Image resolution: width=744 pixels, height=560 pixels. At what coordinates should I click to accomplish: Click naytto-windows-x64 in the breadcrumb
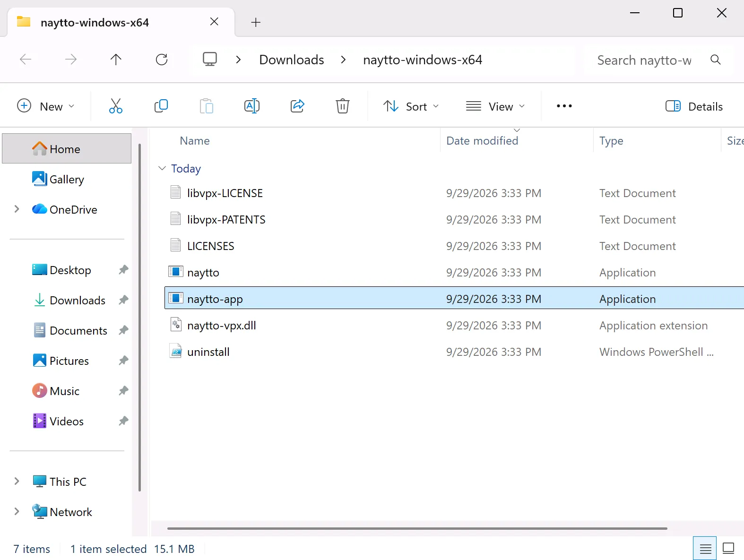[423, 60]
